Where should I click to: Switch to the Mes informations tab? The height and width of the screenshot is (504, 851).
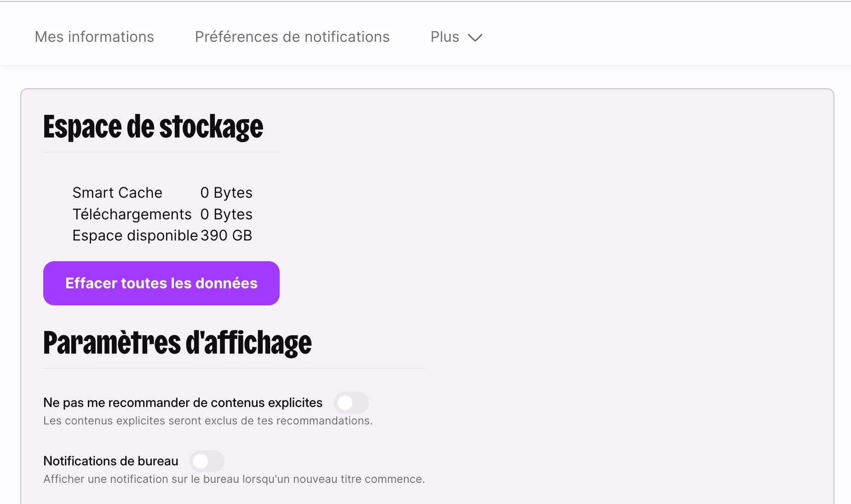[x=94, y=37]
